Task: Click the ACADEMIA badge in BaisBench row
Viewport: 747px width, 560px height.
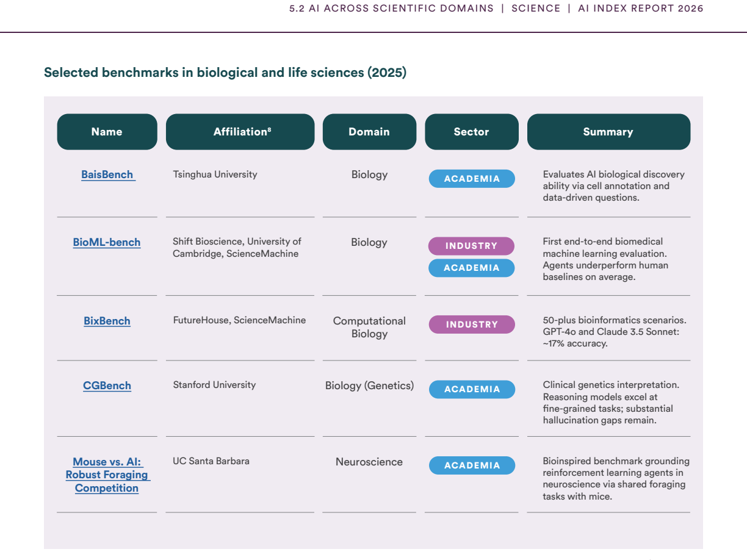Action: click(472, 179)
